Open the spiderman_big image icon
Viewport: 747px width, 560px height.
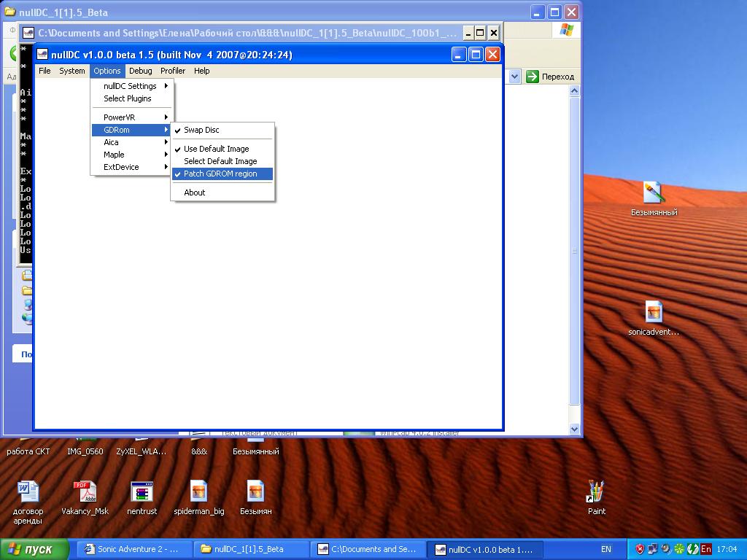tap(198, 492)
